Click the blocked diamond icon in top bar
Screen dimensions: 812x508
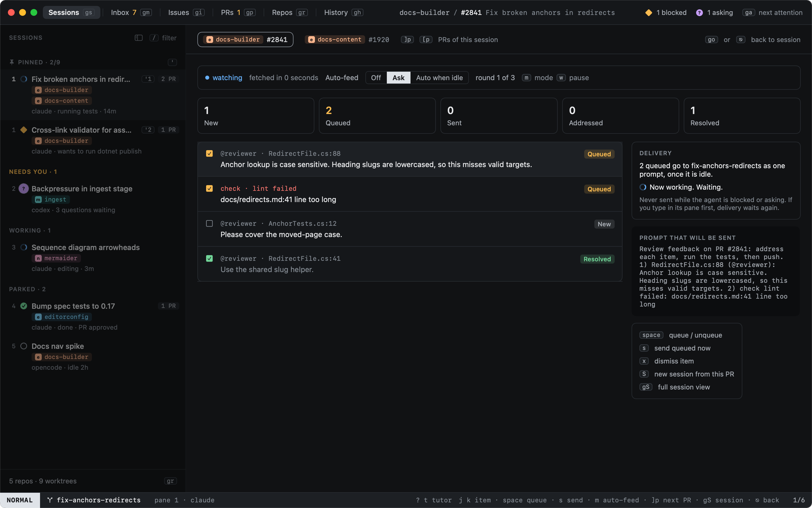click(648, 12)
